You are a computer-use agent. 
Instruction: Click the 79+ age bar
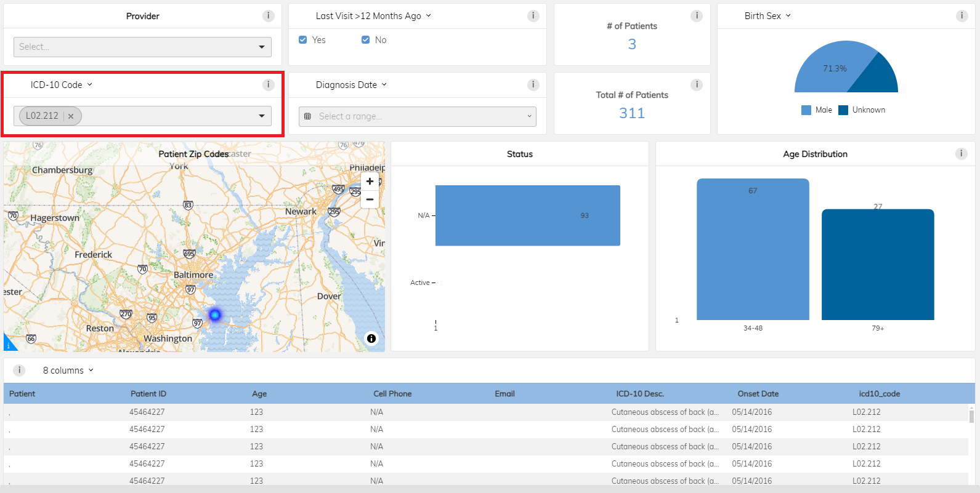878,265
